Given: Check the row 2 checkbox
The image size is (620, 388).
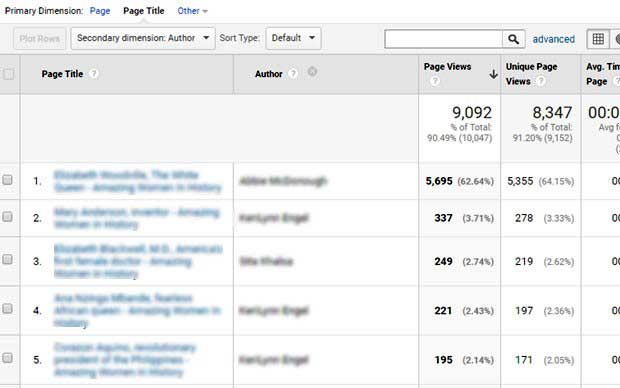Looking at the screenshot, I should click(x=7, y=217).
